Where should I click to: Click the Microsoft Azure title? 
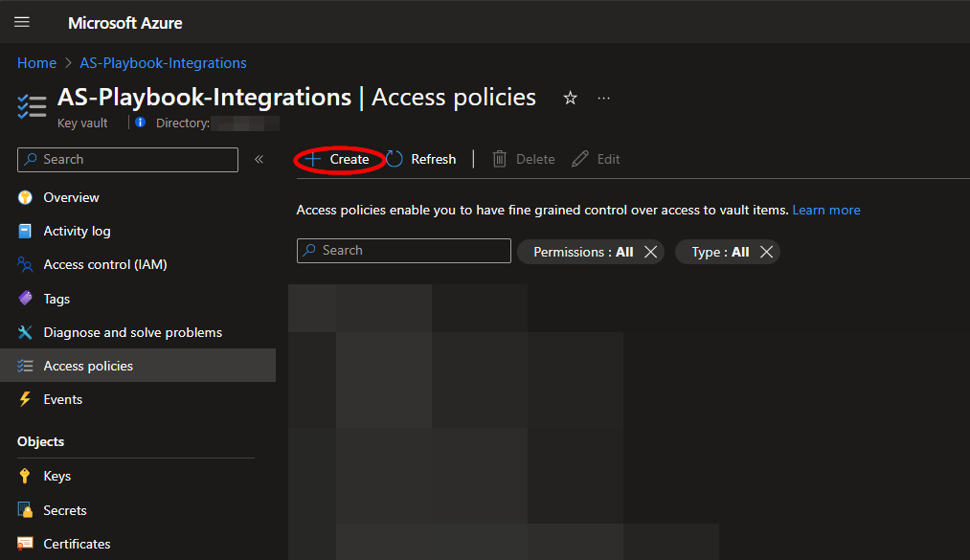[125, 23]
